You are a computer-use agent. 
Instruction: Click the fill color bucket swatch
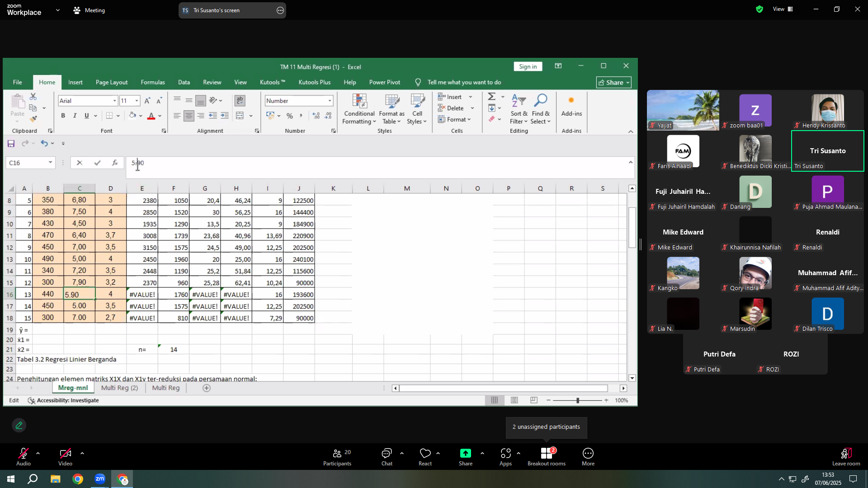132,116
